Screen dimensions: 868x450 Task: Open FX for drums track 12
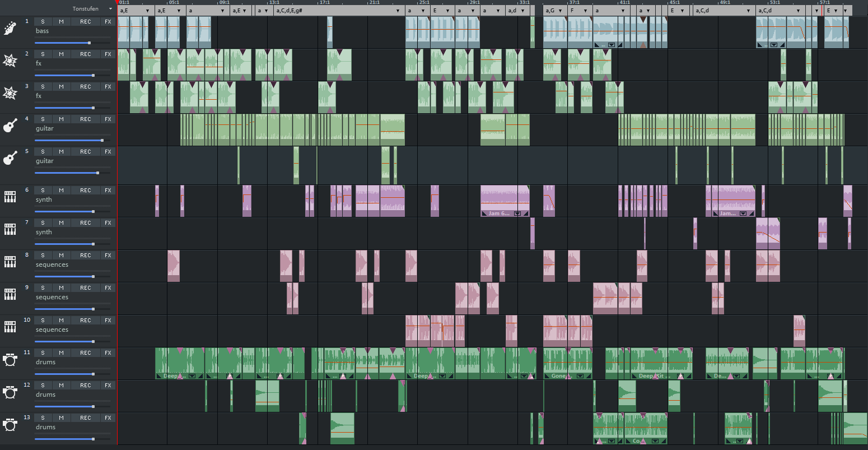click(x=108, y=386)
